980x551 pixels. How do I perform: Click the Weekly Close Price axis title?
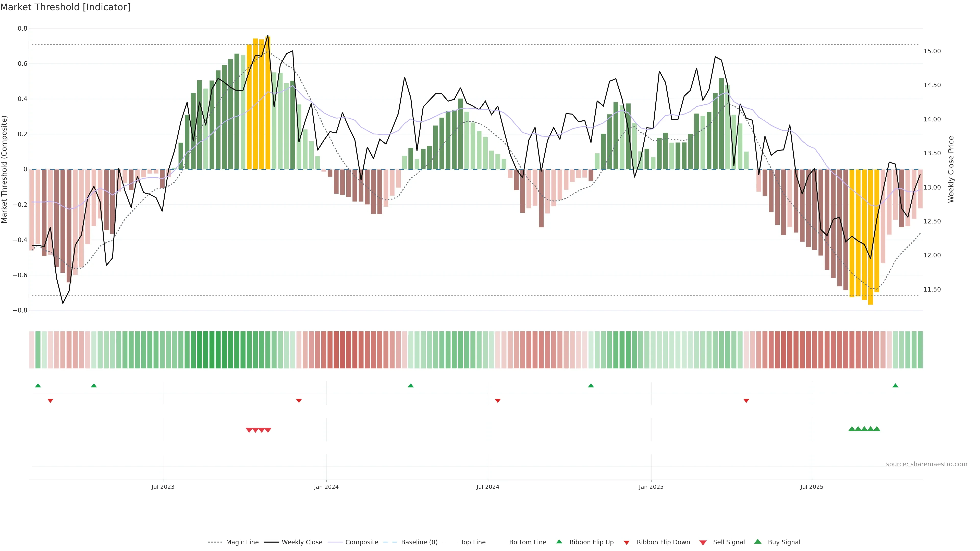click(x=951, y=169)
